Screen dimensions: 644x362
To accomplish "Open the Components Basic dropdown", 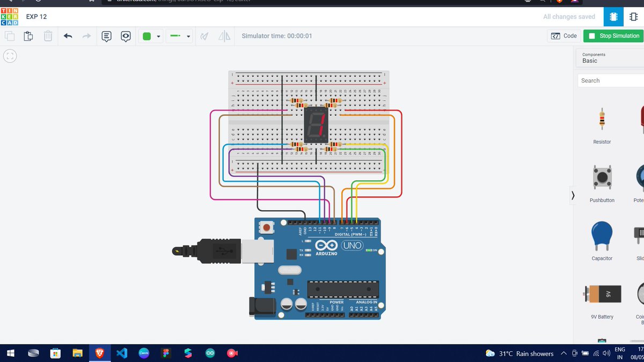I will tap(610, 58).
